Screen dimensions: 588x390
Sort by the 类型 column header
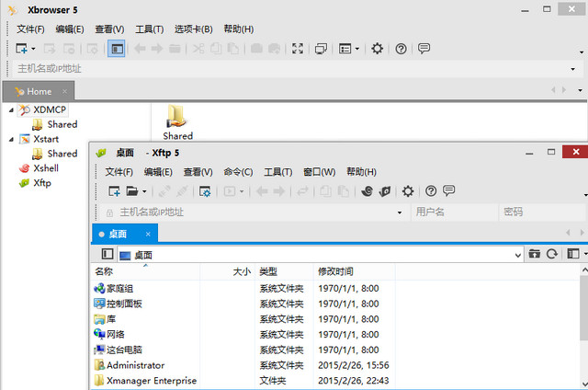tap(284, 271)
